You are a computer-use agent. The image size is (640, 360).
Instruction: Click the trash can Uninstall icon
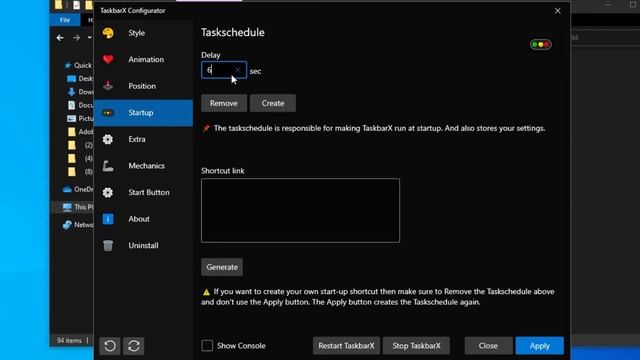(108, 245)
